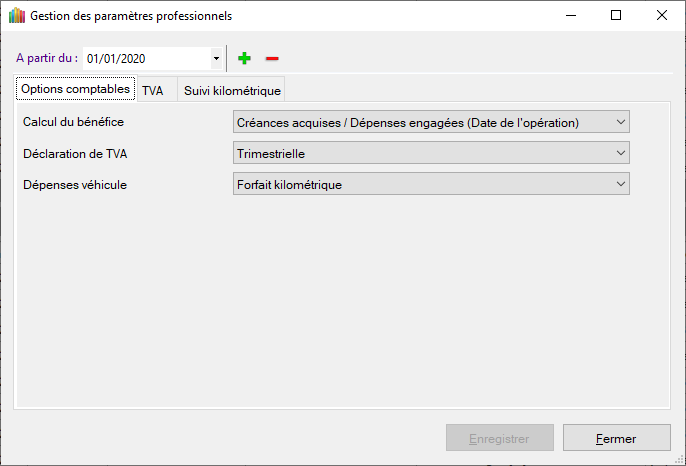Click the 'Dépenses véhicule' label
Viewport: 686px width, 466px height.
(x=75, y=184)
